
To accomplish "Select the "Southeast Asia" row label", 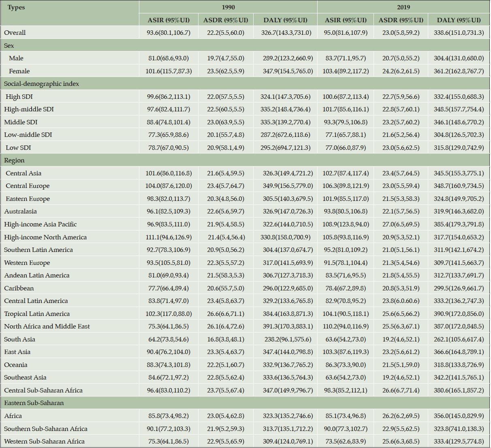I will pos(25,378).
